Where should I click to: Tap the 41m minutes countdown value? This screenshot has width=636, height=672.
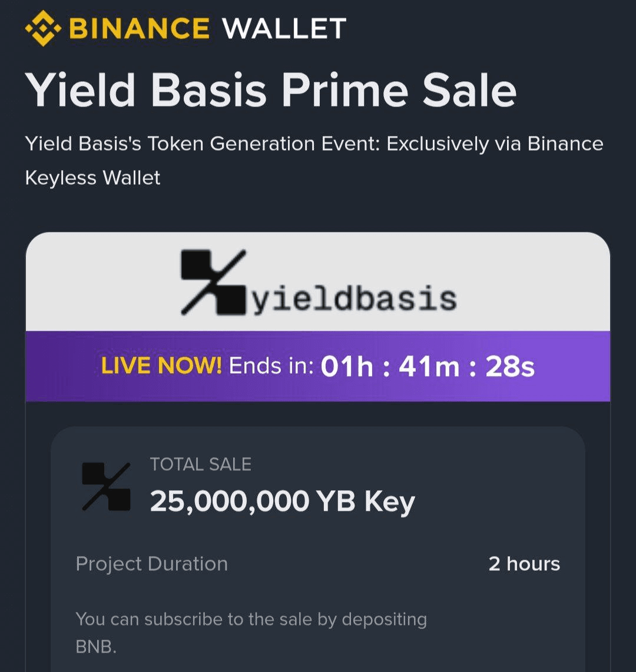tap(429, 367)
